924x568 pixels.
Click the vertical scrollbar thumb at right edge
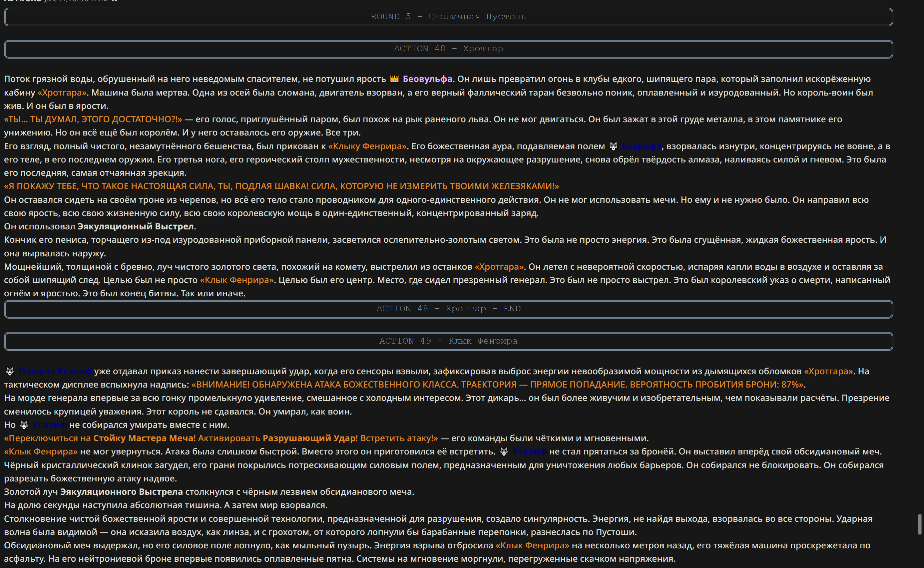[x=919, y=524]
